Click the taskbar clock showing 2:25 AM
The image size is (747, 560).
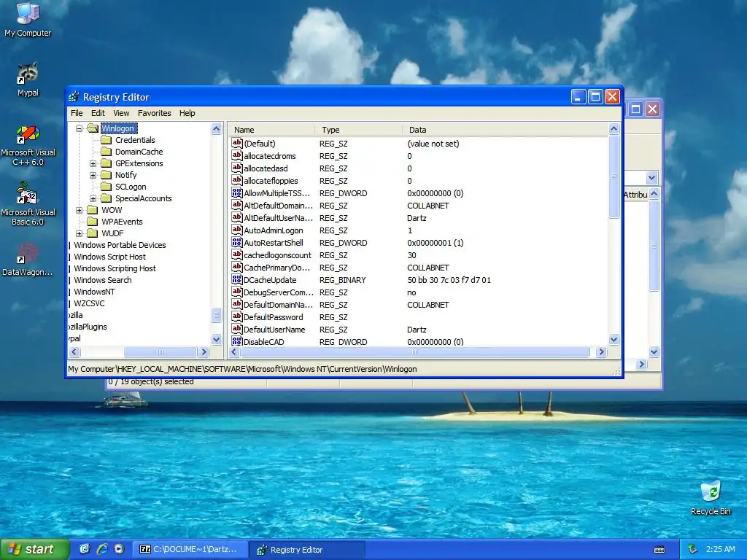click(720, 549)
